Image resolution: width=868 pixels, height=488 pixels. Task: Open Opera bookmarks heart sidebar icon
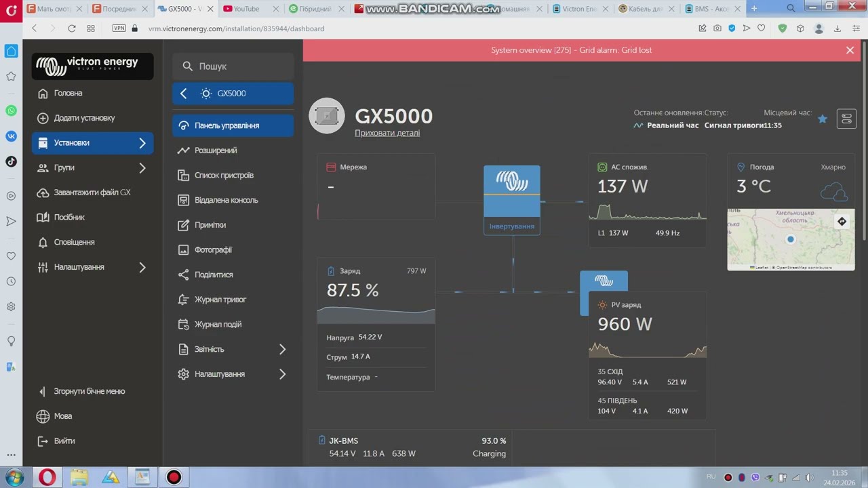coord(11,256)
